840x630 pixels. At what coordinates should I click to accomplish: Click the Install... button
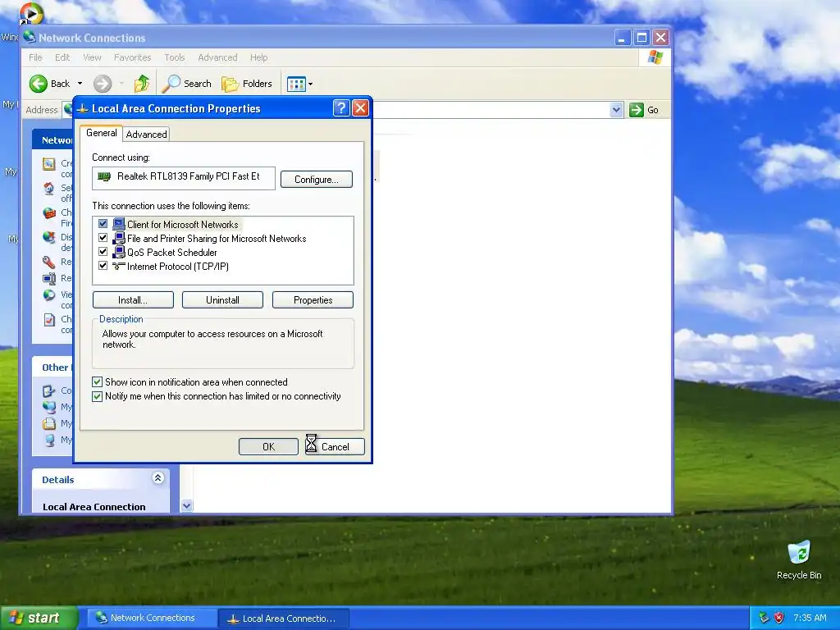click(x=133, y=300)
